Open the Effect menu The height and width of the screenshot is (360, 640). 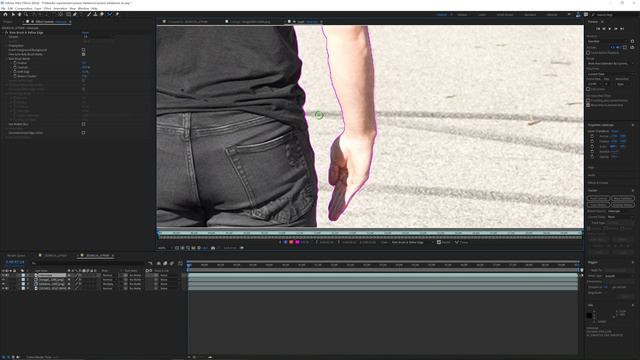[47, 8]
